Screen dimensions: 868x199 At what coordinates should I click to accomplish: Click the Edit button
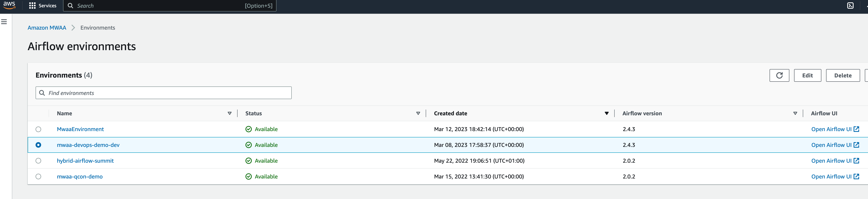[x=807, y=75]
